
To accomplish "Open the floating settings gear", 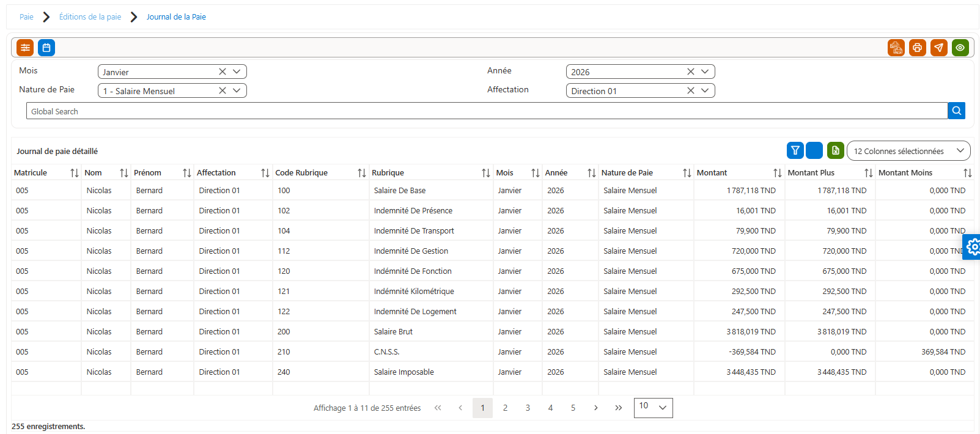I will coord(972,247).
